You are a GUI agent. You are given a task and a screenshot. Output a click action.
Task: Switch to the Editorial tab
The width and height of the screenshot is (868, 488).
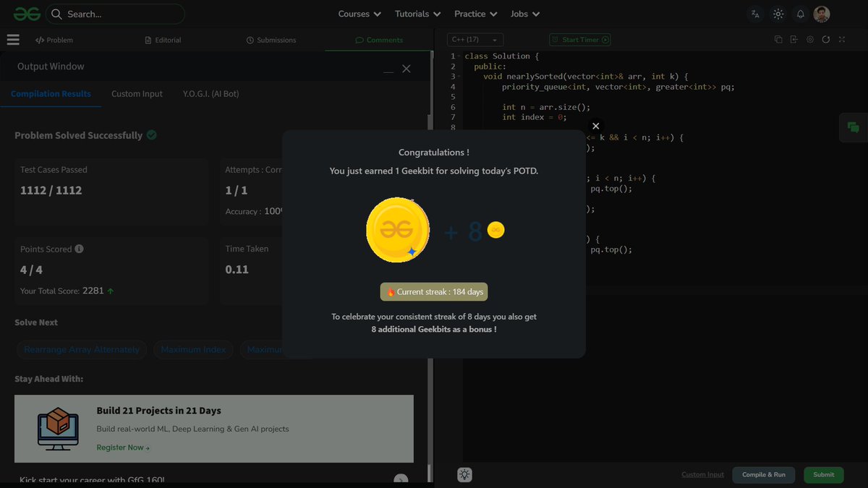pos(163,40)
